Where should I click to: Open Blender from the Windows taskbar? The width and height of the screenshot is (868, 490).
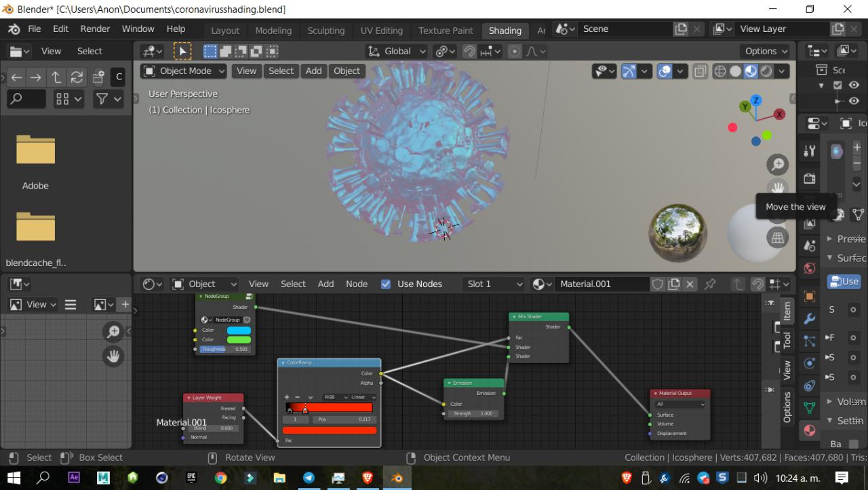point(397,478)
